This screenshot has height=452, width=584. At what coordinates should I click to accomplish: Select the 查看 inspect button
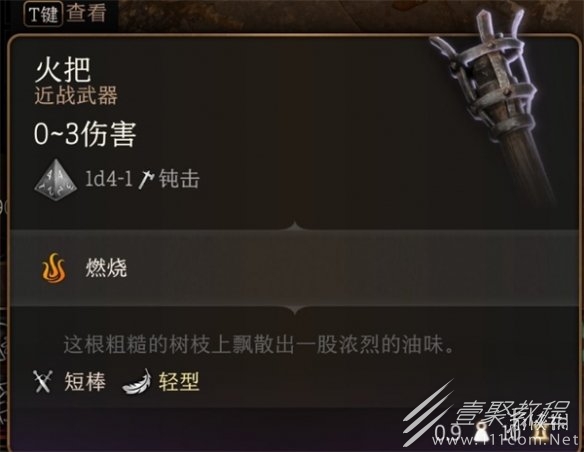pos(87,13)
